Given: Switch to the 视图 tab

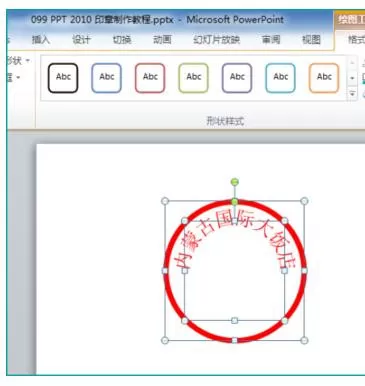Looking at the screenshot, I should click(311, 40).
